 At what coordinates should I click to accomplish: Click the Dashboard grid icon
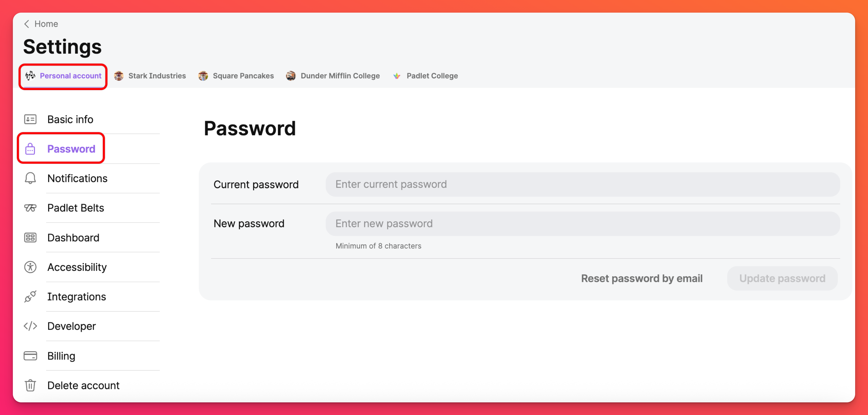(30, 237)
